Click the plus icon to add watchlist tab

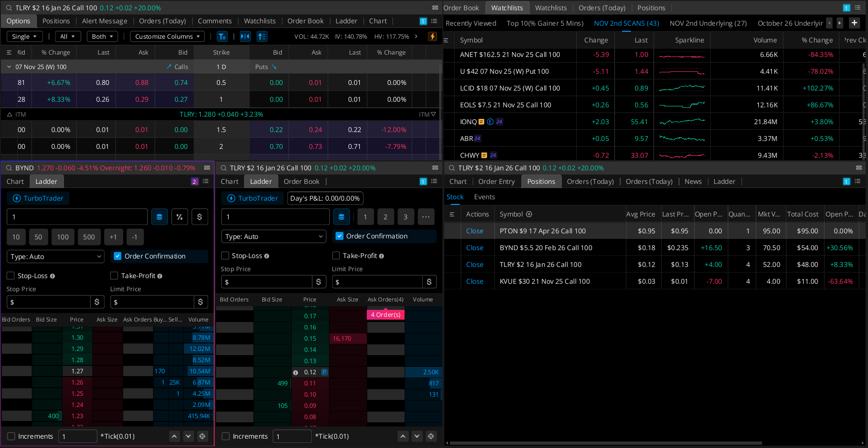click(x=854, y=23)
